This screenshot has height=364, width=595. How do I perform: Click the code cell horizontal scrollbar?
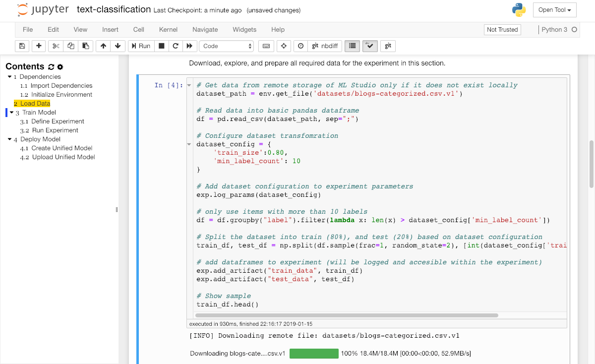(347, 315)
